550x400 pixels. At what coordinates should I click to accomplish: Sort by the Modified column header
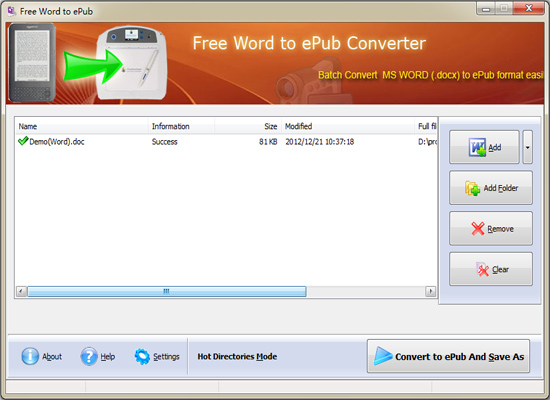click(348, 126)
